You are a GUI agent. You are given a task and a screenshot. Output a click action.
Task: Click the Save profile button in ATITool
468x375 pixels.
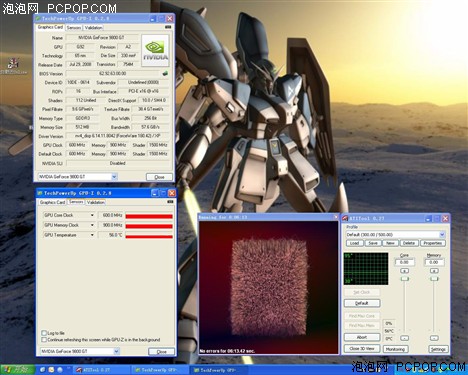pos(373,243)
